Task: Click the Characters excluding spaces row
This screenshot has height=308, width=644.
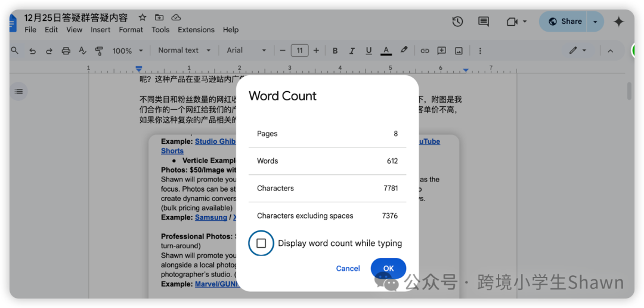Action: click(327, 215)
